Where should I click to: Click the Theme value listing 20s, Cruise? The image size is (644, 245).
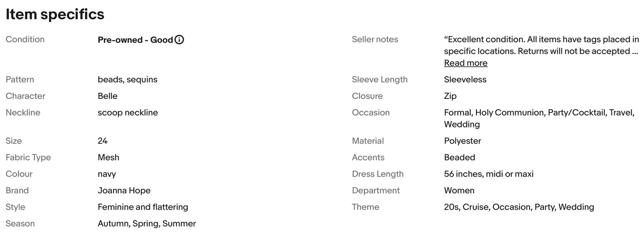519,207
